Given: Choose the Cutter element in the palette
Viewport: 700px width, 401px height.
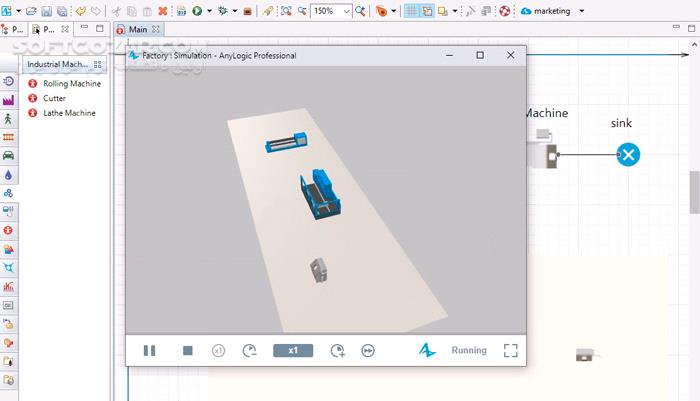Looking at the screenshot, I should coord(54,98).
